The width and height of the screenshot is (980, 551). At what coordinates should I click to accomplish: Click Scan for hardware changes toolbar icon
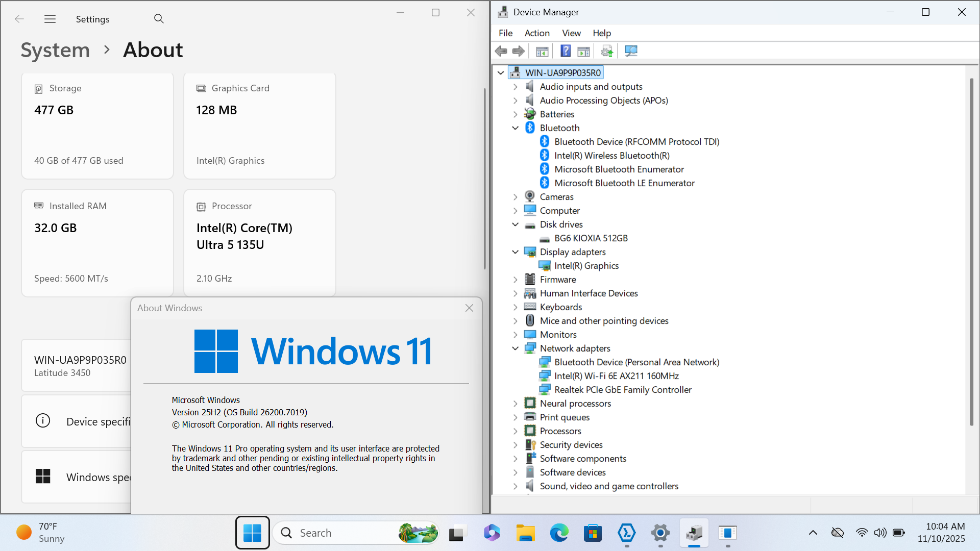631,51
